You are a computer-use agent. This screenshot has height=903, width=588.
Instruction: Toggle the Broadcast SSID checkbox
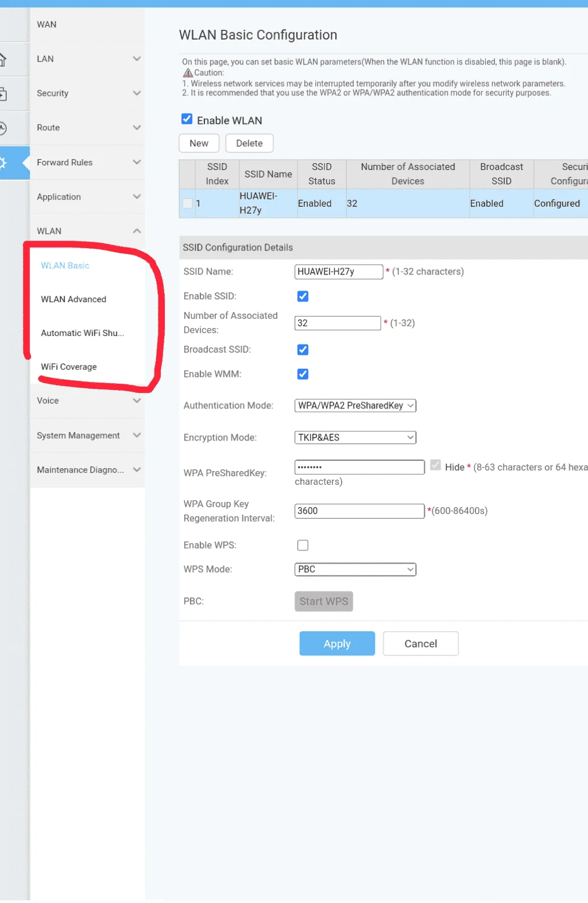point(303,350)
